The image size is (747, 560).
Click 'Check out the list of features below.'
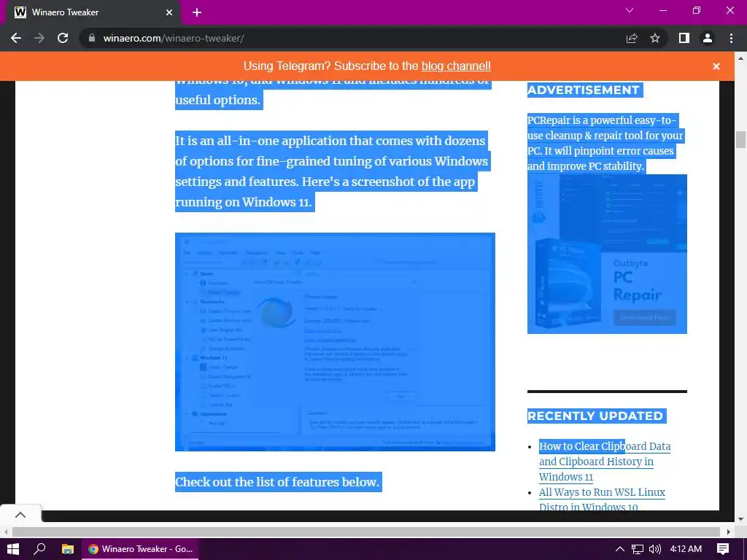tap(277, 482)
